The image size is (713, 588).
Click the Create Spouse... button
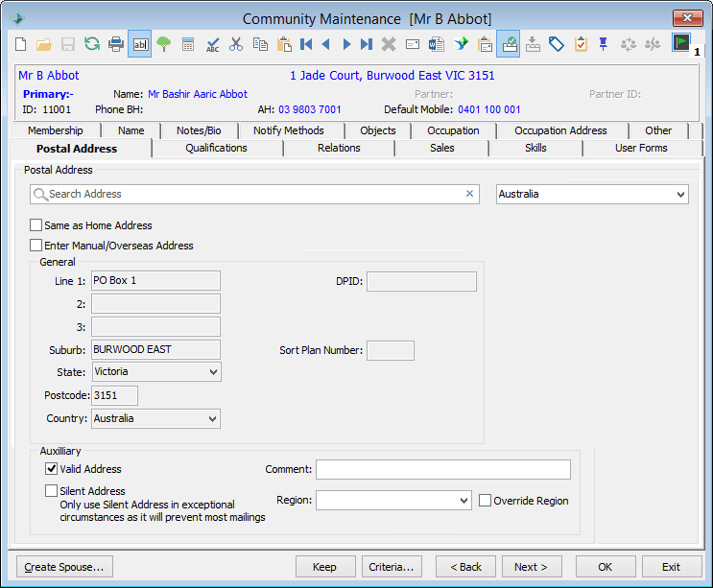(x=64, y=567)
